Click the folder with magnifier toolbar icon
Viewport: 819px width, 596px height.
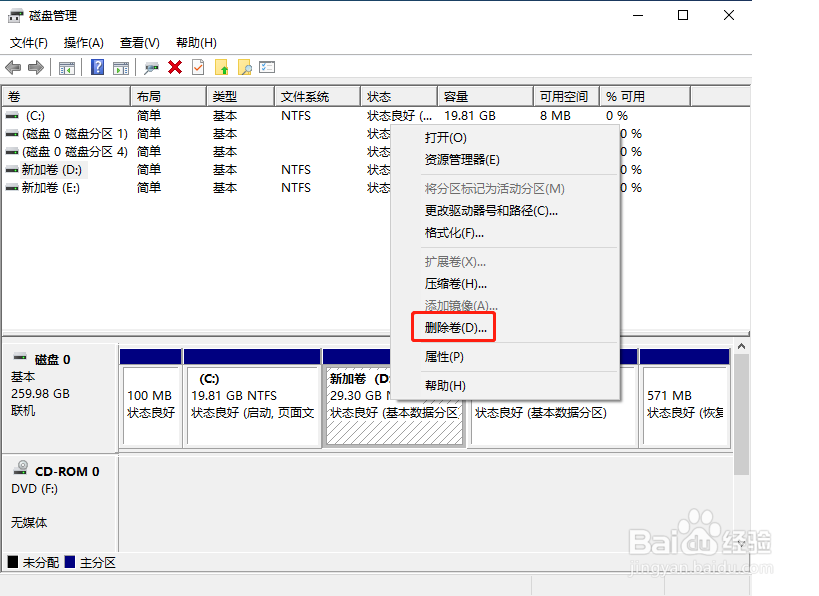pyautogui.click(x=246, y=67)
